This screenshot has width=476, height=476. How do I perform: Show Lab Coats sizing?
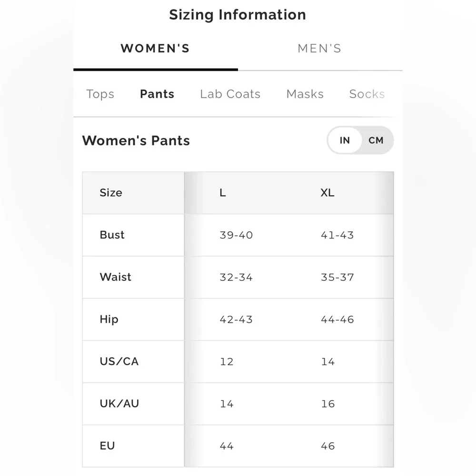coord(230,94)
